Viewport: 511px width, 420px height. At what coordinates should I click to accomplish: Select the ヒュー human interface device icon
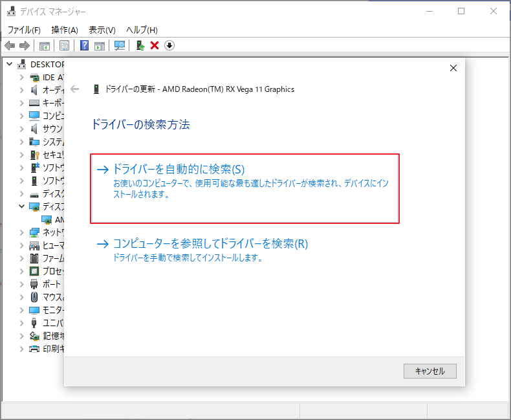pos(34,245)
